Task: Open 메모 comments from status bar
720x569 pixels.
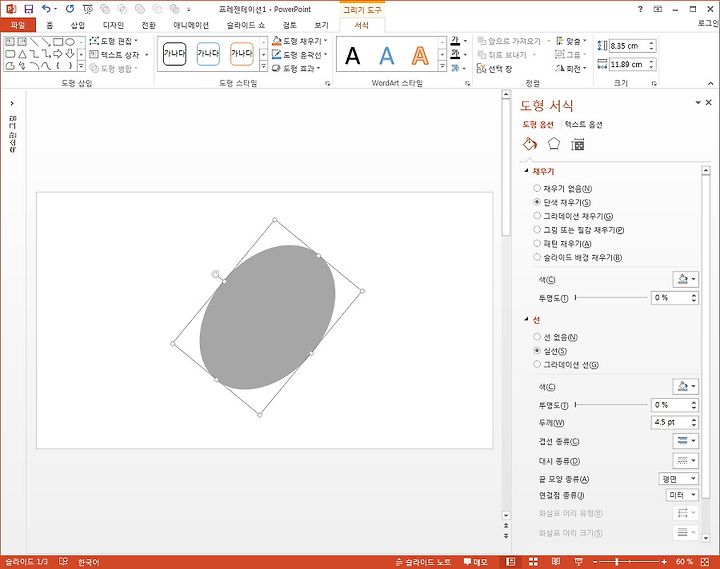Action: 475,562
